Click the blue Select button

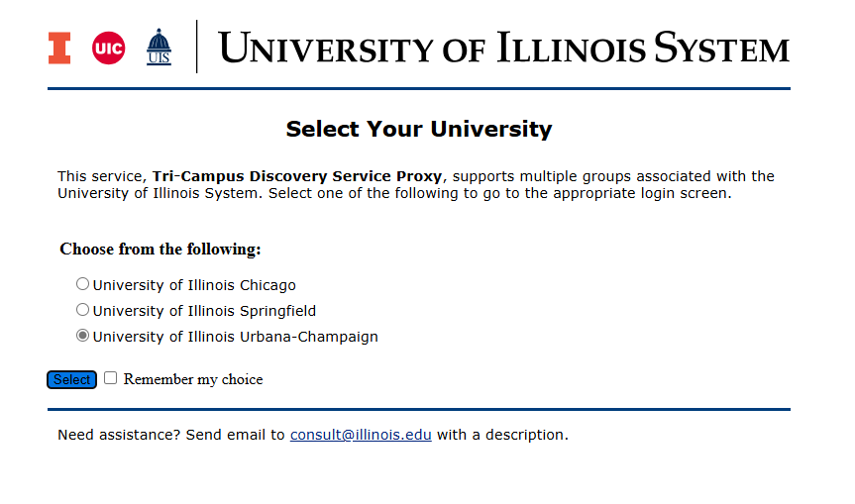point(71,380)
